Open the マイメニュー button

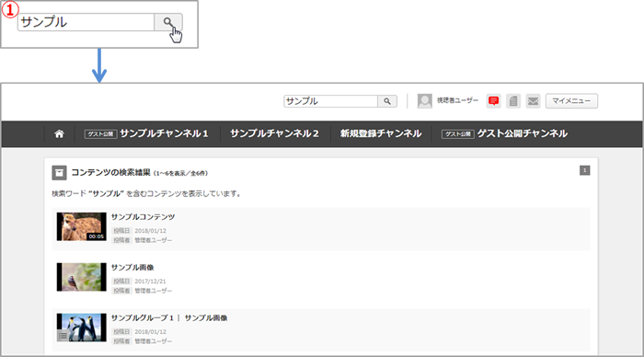[571, 100]
